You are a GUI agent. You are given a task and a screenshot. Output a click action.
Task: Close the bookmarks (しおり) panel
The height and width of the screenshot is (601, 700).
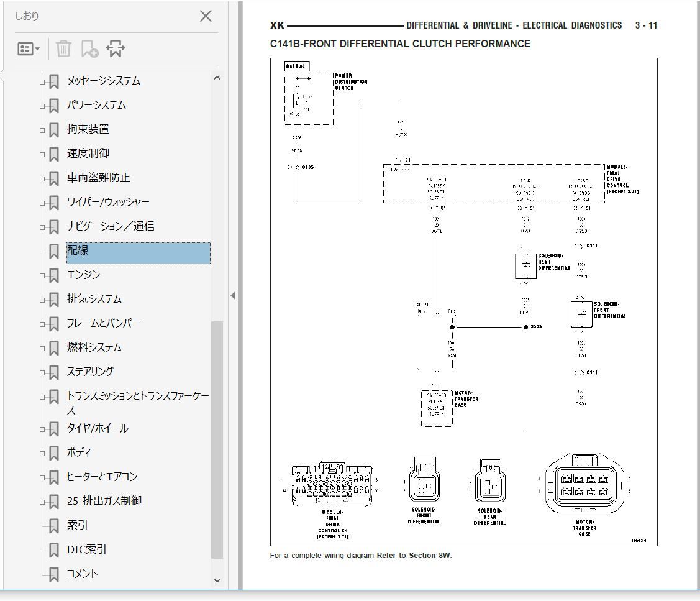click(206, 16)
